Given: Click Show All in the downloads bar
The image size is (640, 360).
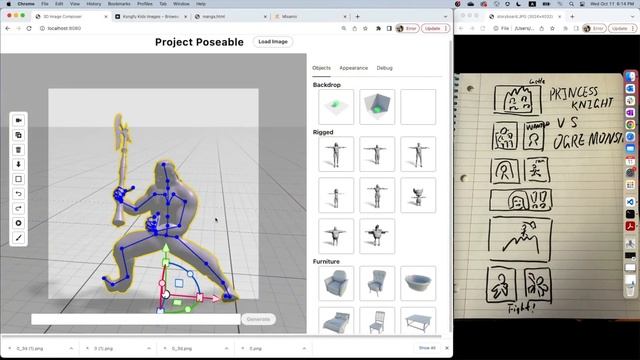Looking at the screenshot, I should pyautogui.click(x=427, y=348).
